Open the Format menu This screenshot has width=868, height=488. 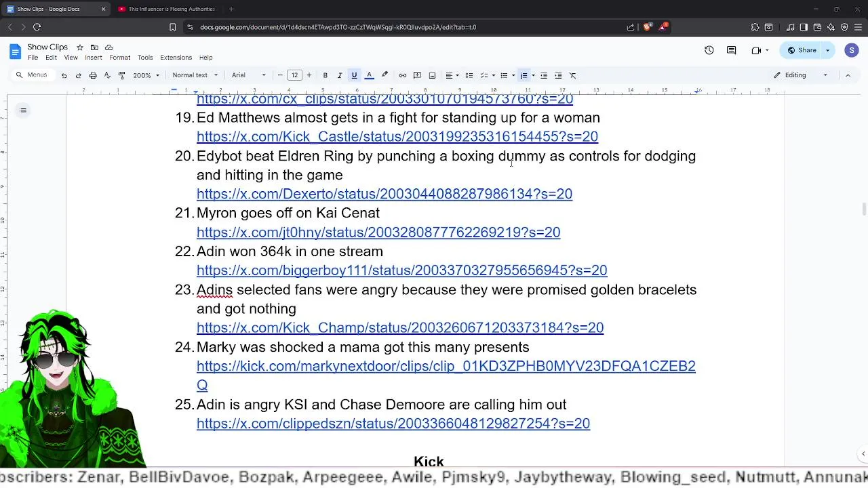click(x=119, y=58)
